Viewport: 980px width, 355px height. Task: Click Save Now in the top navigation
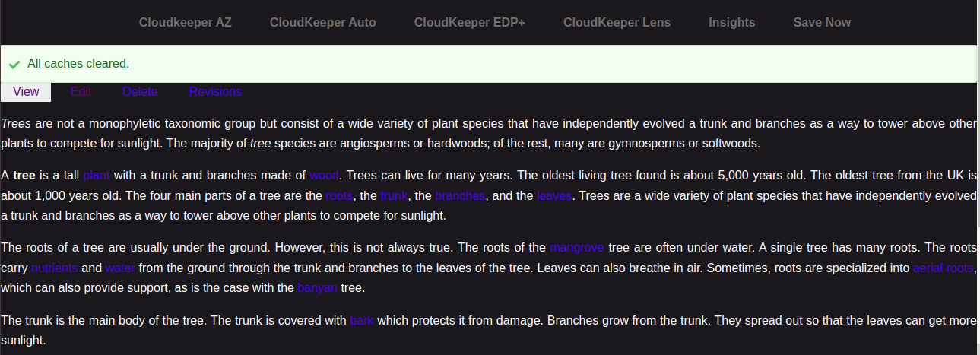point(822,22)
